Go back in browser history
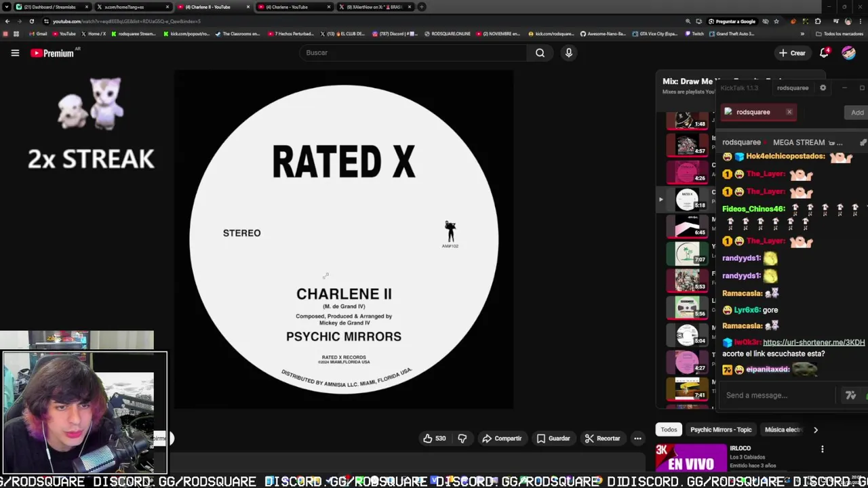868x488 pixels. [7, 21]
